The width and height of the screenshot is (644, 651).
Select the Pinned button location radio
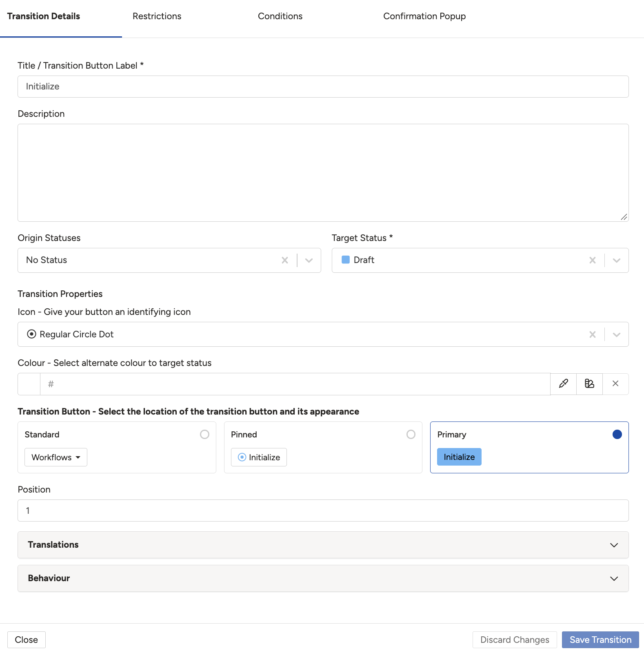coord(411,434)
